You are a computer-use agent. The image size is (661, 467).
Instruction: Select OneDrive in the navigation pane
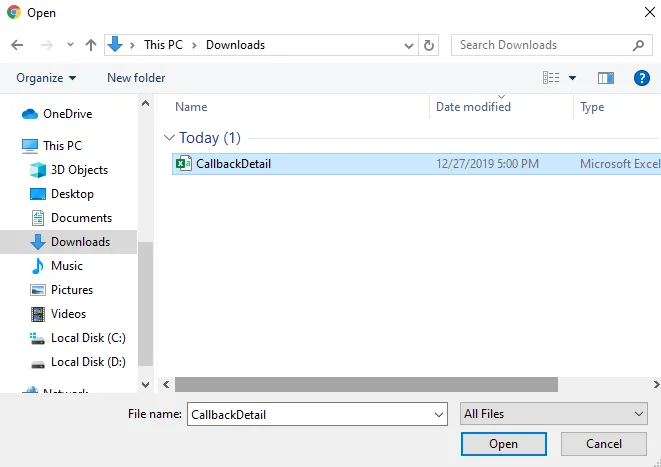67,114
